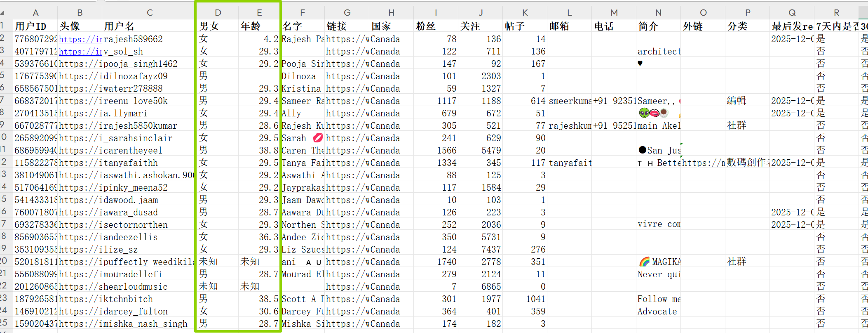Select the age cell showing 38.8
The height and width of the screenshot is (333, 868).
tap(259, 151)
